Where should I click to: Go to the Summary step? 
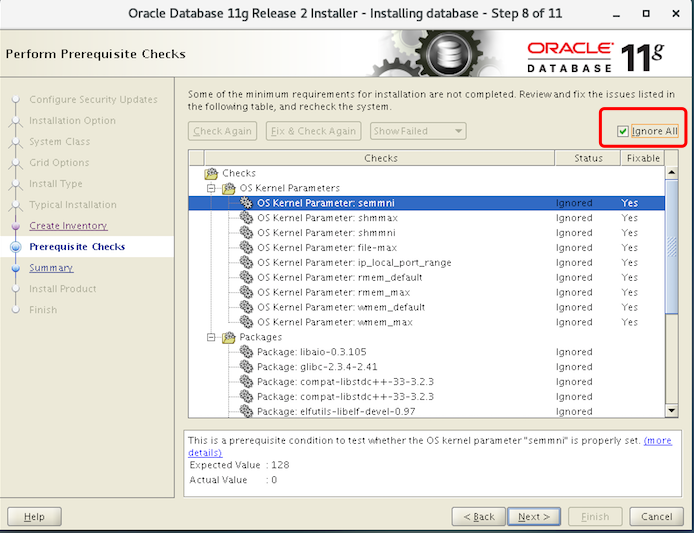tap(51, 268)
